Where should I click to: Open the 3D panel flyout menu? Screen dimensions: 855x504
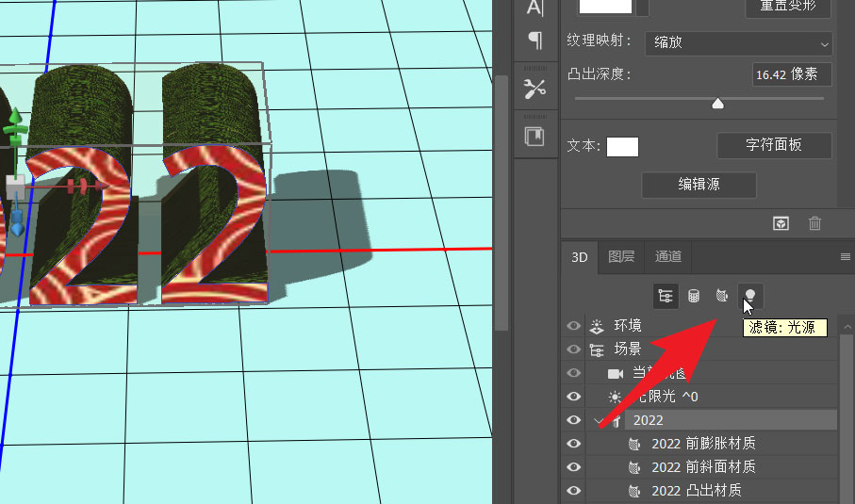pyautogui.click(x=845, y=256)
